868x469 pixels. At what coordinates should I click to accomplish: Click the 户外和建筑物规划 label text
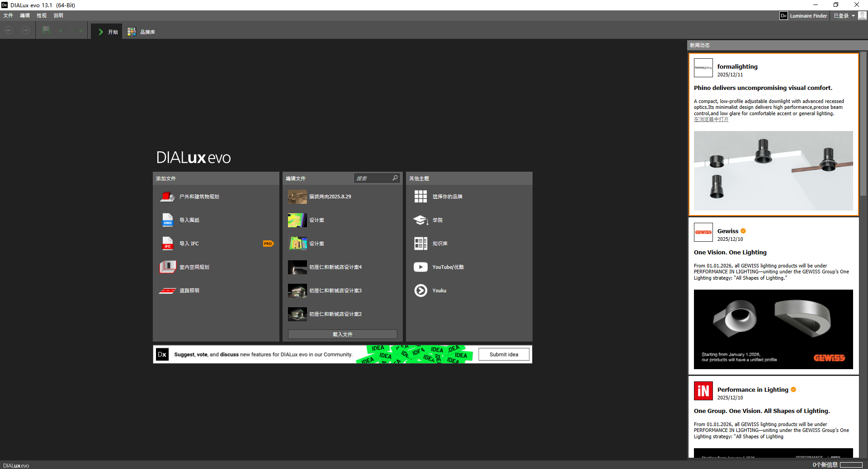coord(199,197)
